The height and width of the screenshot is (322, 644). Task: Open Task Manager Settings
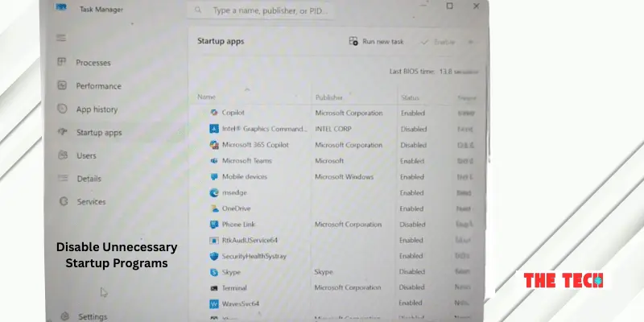(x=93, y=316)
